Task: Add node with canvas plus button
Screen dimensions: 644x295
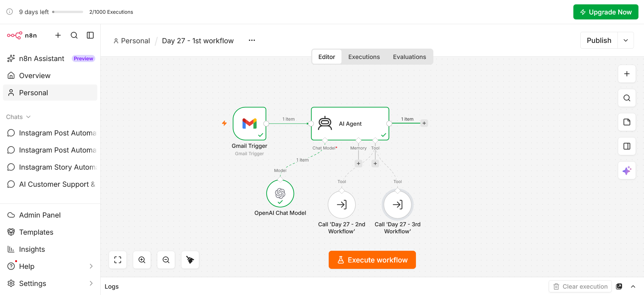Action: [627, 74]
